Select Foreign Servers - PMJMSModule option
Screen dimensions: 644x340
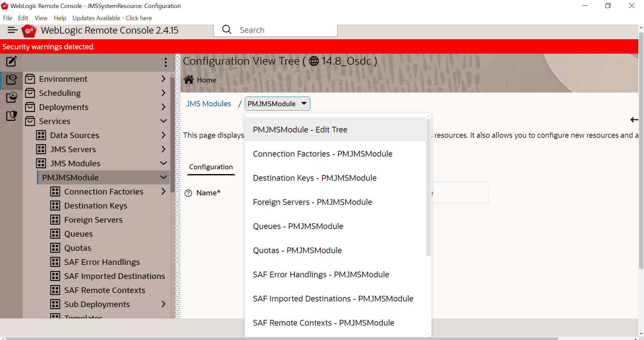coord(335,202)
